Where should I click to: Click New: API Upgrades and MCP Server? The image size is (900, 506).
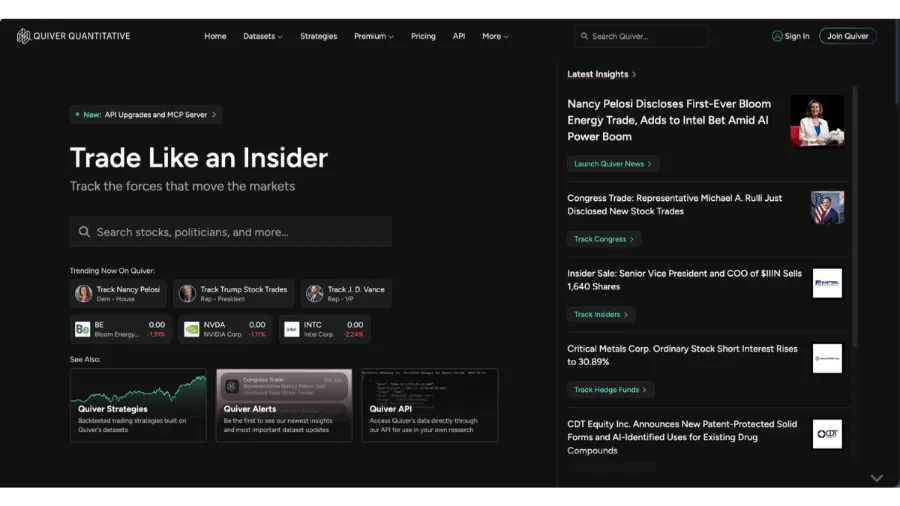coord(146,115)
